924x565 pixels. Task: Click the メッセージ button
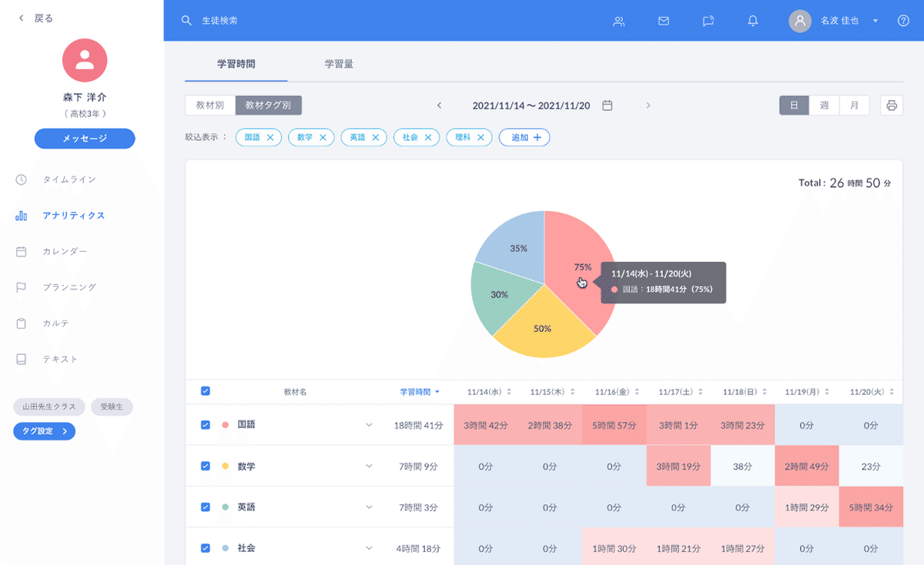tap(85, 139)
